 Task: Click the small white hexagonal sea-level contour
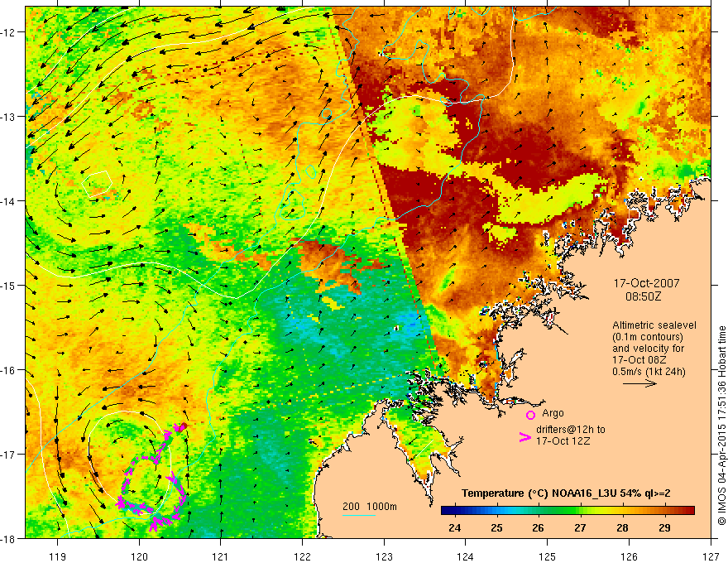point(97,185)
